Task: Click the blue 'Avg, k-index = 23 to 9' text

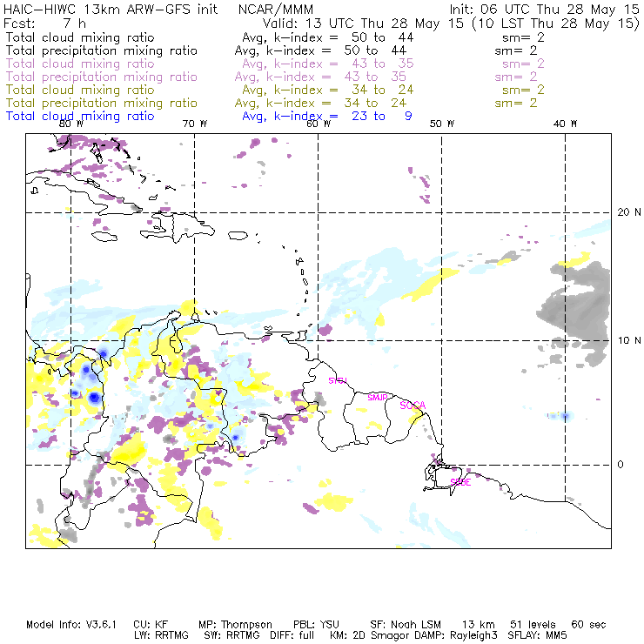Action: pyautogui.click(x=327, y=117)
